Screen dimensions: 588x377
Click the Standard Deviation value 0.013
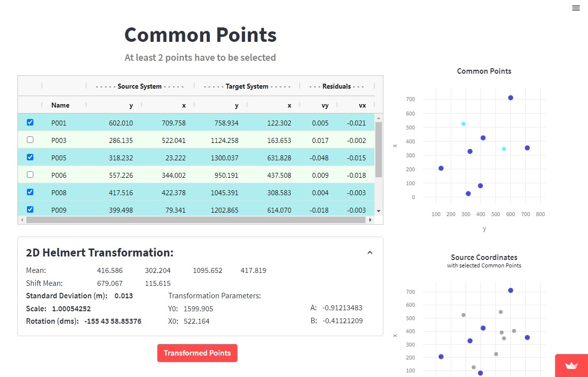(x=124, y=296)
